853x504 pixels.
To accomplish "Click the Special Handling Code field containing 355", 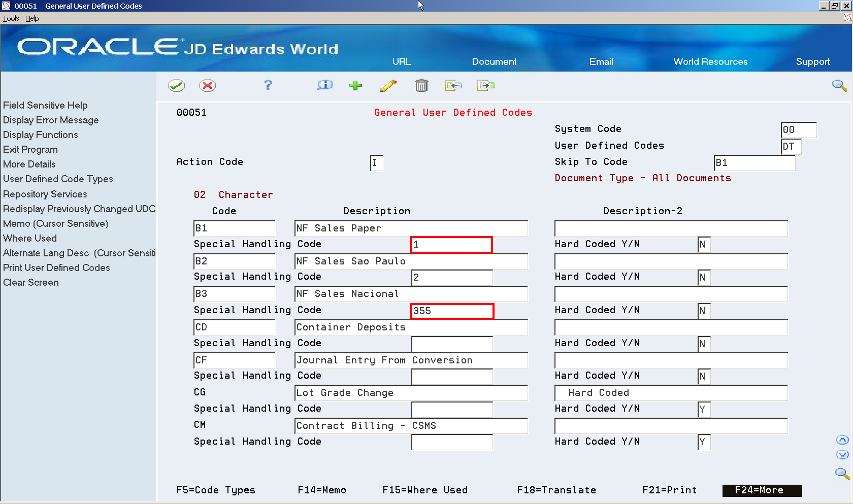I will (452, 311).
